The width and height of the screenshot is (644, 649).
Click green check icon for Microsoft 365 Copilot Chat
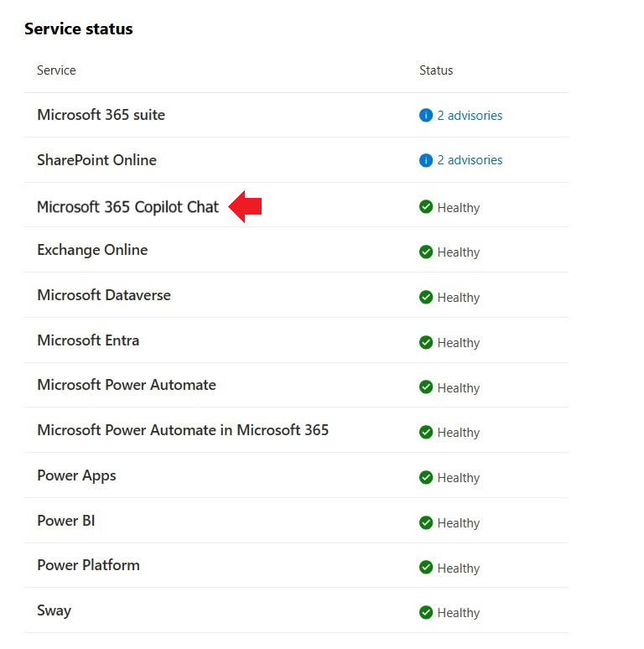coord(425,206)
